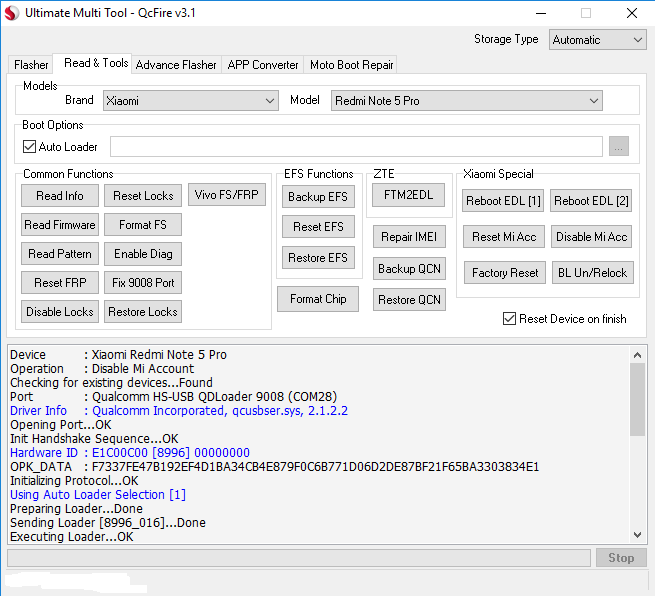655x596 pixels.
Task: Click the Reset Mi Acc button
Action: pyautogui.click(x=504, y=237)
